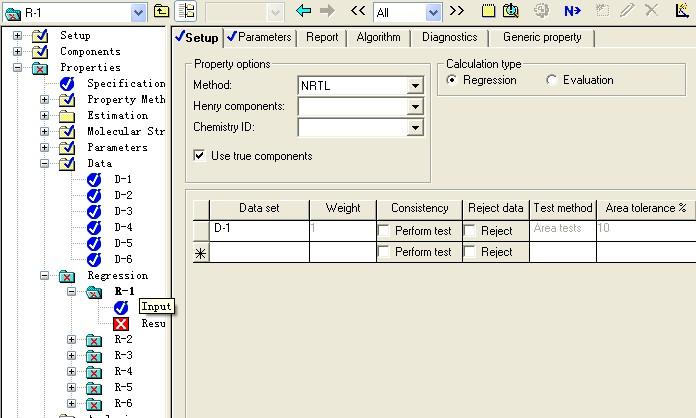Switch to the Setup tab

pos(197,37)
